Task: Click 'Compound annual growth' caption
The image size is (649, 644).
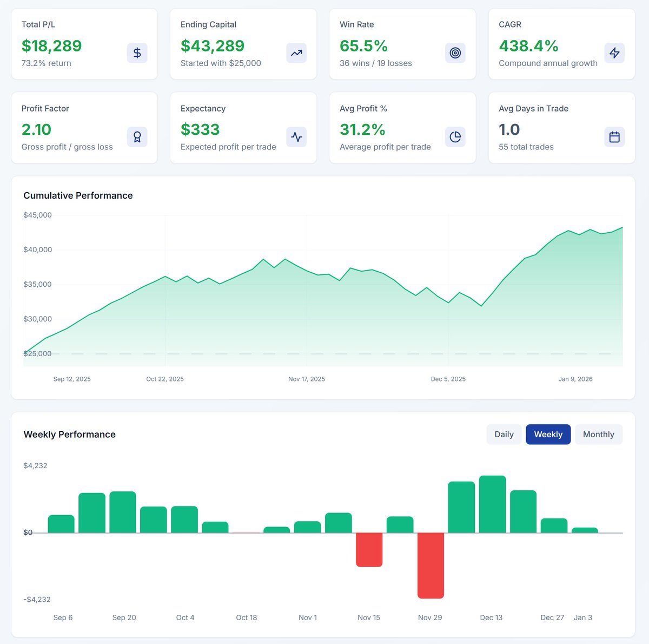Action: pyautogui.click(x=548, y=63)
